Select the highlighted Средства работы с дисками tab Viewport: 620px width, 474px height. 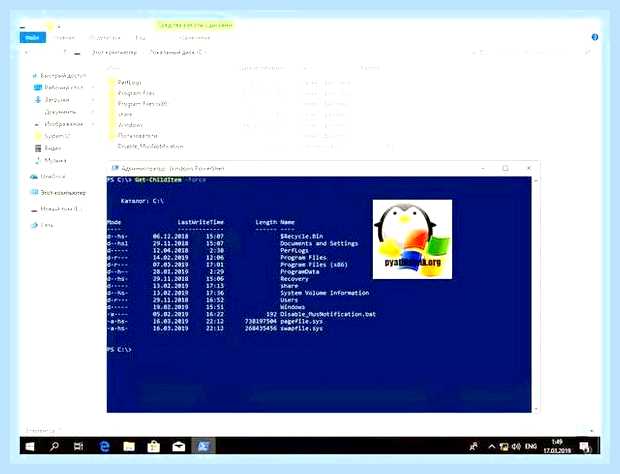pyautogui.click(x=195, y=26)
